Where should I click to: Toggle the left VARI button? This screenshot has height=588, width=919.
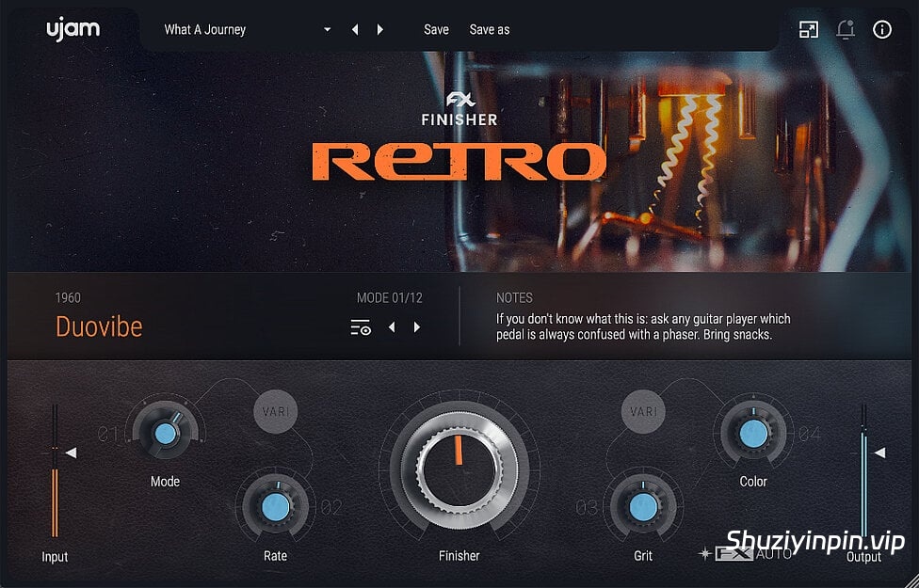click(x=276, y=411)
